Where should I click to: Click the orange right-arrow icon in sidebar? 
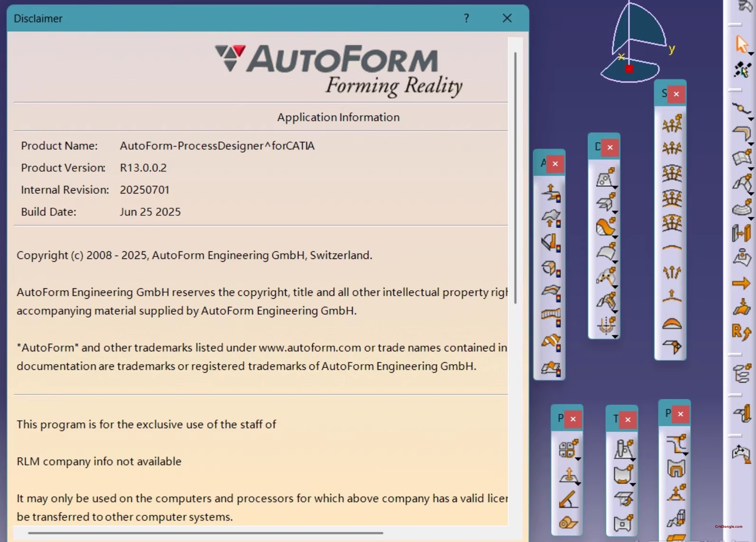coord(741,284)
